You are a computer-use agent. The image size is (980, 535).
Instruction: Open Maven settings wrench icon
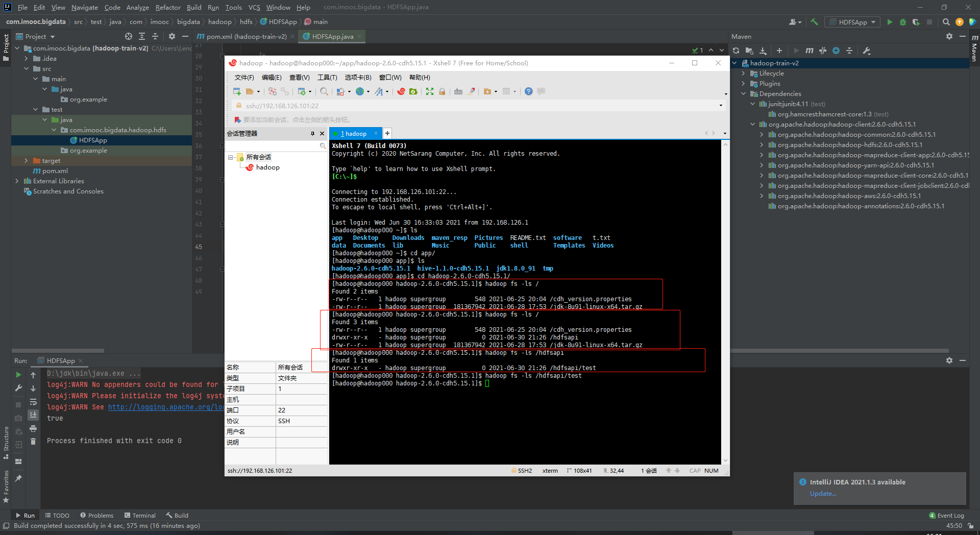tap(866, 51)
